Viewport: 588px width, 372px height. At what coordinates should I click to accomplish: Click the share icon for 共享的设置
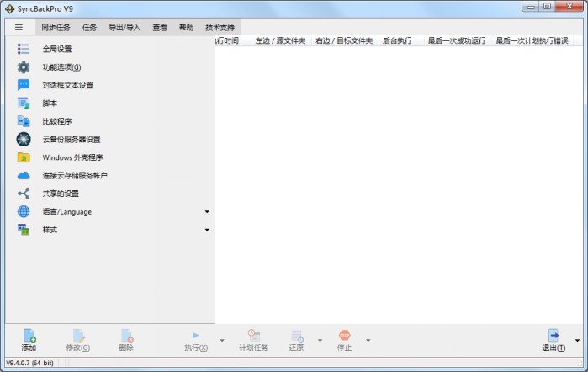[x=24, y=194]
